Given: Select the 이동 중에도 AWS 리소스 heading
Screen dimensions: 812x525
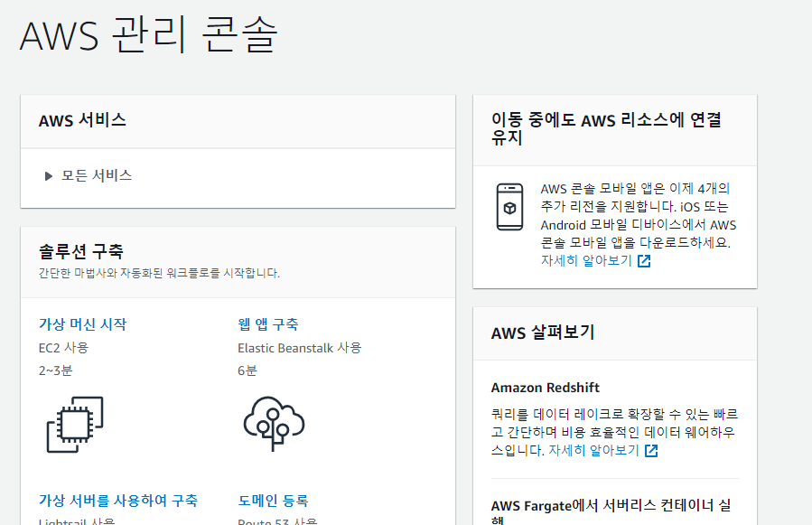Looking at the screenshot, I should (x=606, y=128).
